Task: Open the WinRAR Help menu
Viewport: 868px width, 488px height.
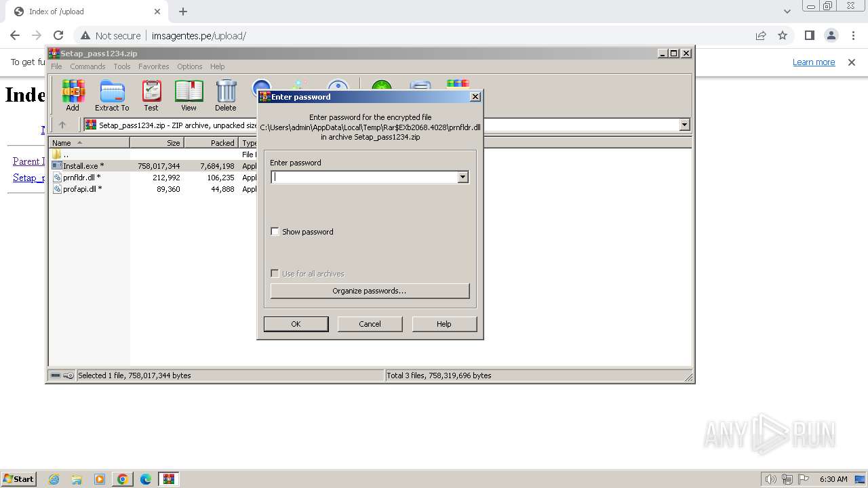Action: click(x=218, y=66)
